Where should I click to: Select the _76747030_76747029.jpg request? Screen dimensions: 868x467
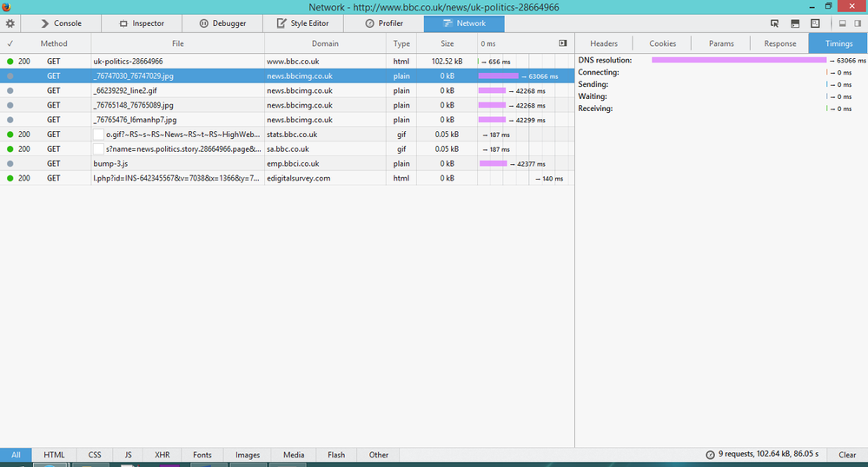click(287, 76)
